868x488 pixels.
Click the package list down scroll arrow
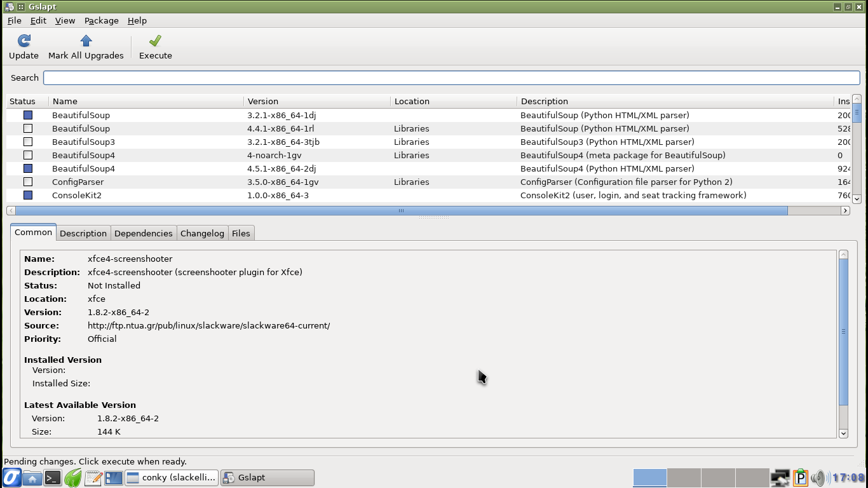click(x=857, y=199)
